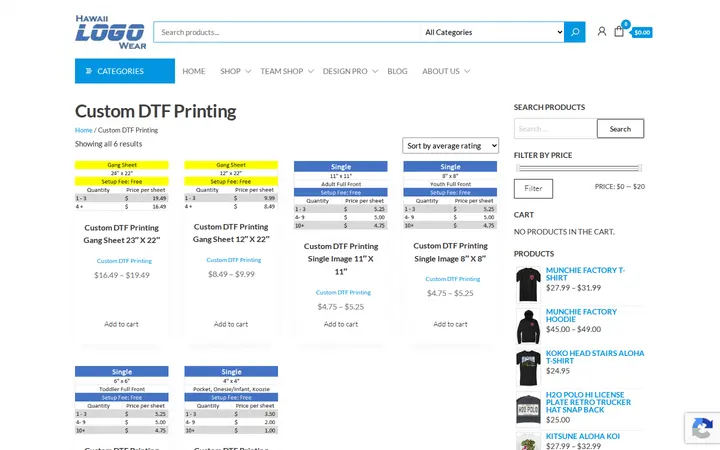The image size is (720, 450).
Task: Expand the Team Shop submenu chevron
Action: (x=311, y=71)
